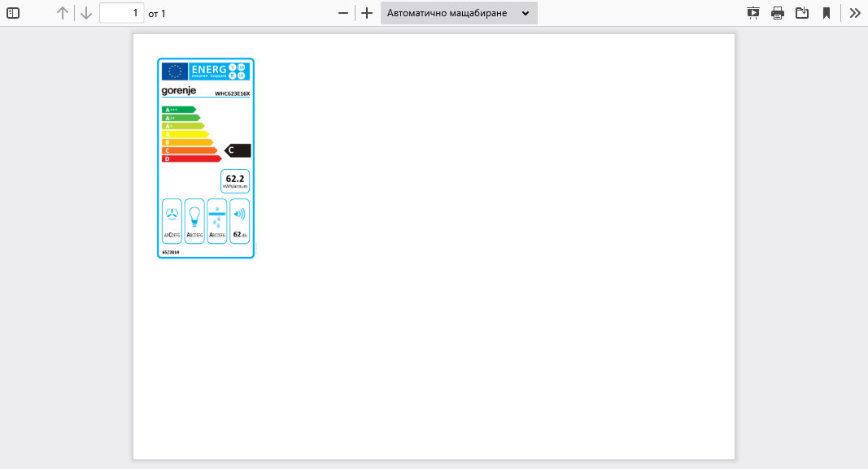Open current view bookmark
Screen dimensions: 868x469
[x=826, y=13]
